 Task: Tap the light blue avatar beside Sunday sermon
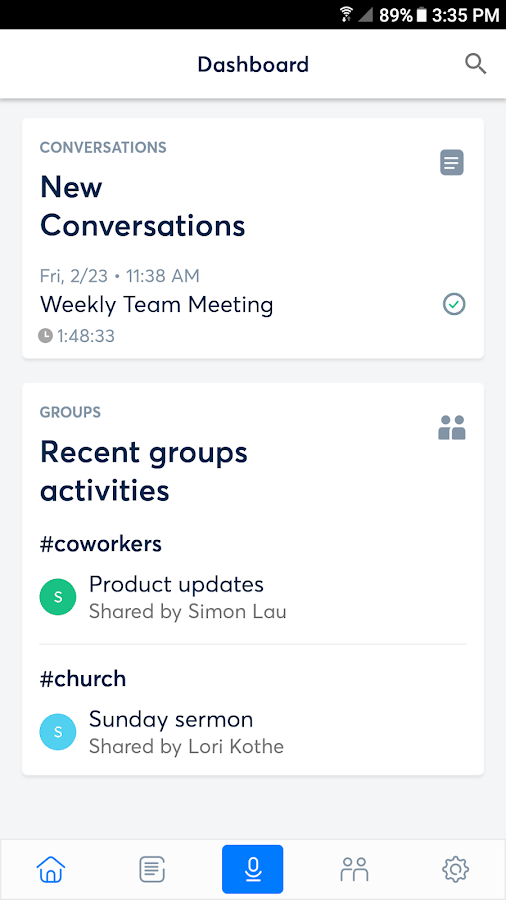coord(58,732)
